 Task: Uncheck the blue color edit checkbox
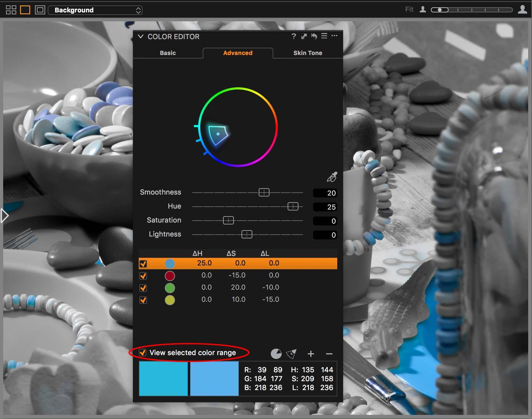click(x=143, y=264)
